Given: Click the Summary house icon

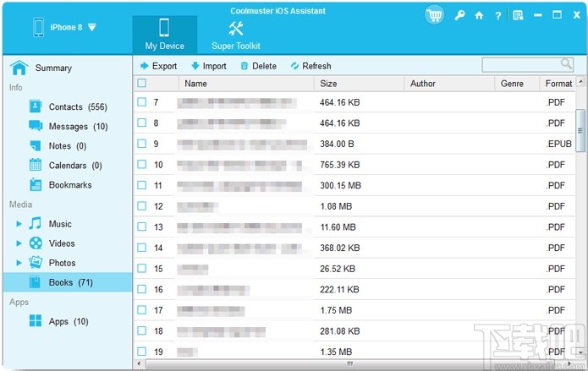Looking at the screenshot, I should [x=19, y=68].
